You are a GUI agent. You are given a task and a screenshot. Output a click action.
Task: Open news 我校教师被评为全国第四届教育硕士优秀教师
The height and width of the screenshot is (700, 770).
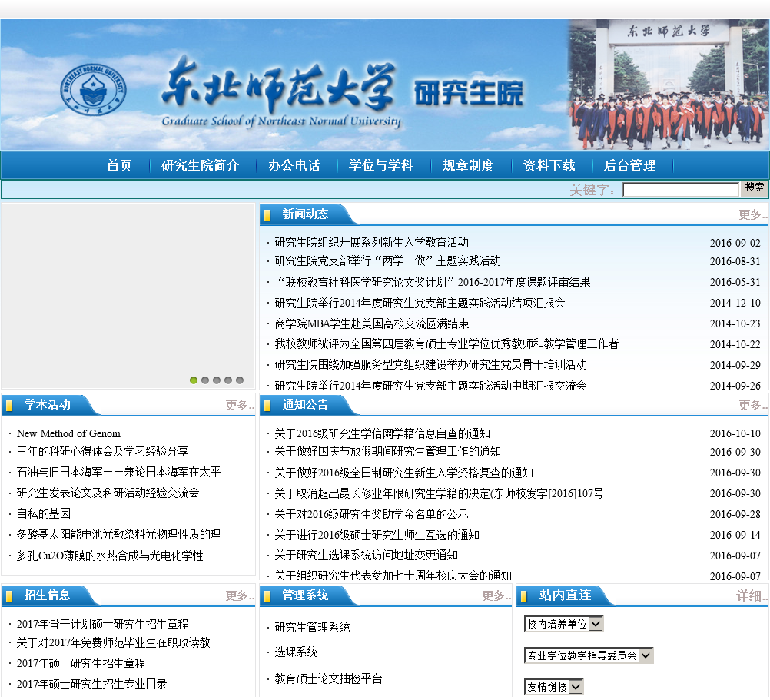point(446,344)
